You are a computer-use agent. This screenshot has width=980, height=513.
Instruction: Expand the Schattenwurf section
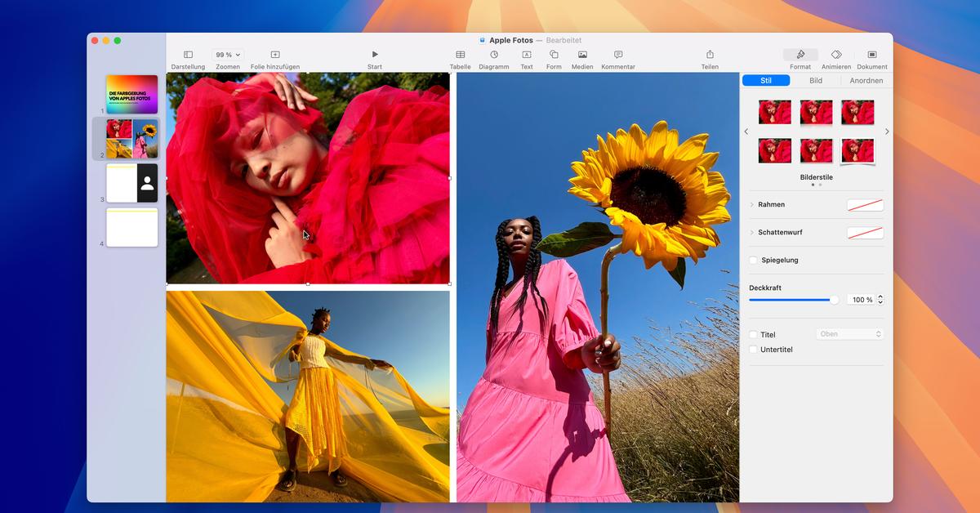[x=752, y=233]
